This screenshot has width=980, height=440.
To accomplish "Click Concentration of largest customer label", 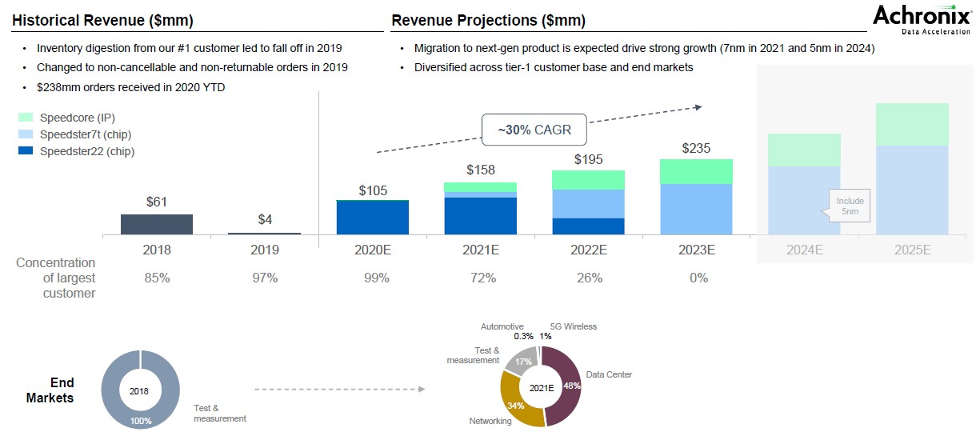I will [x=56, y=278].
